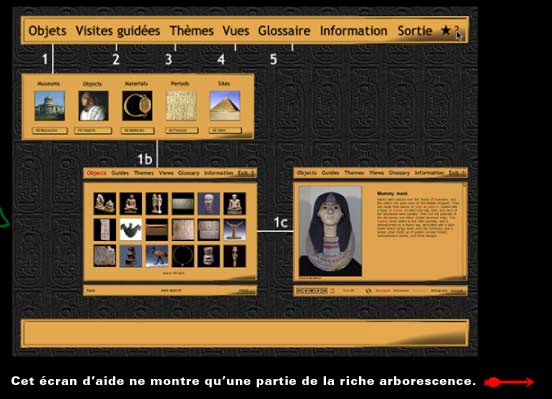The height and width of the screenshot is (399, 552).
Task: Select the Objects bust thumbnail in panel 1
Action: (x=93, y=106)
